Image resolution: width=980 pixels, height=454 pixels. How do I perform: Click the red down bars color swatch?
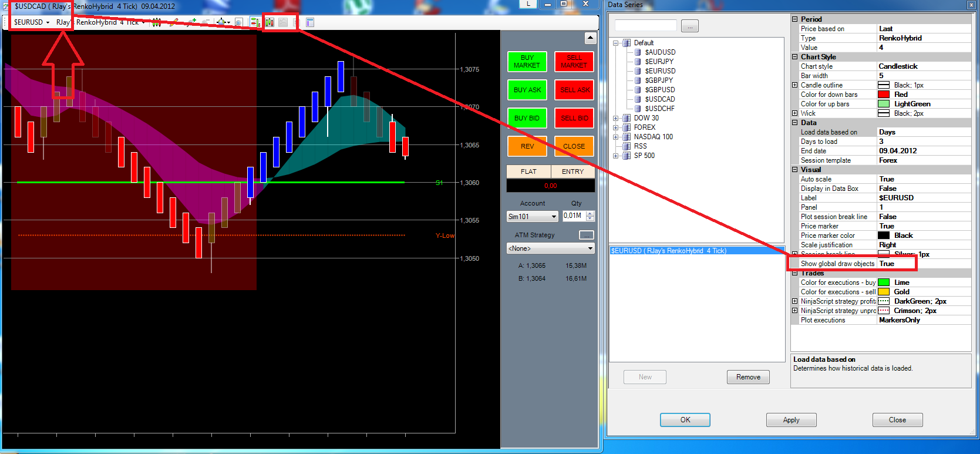pos(883,95)
